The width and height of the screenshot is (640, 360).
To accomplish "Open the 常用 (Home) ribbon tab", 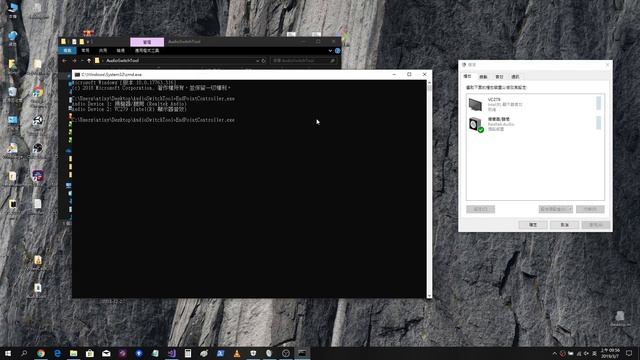I will [85, 51].
